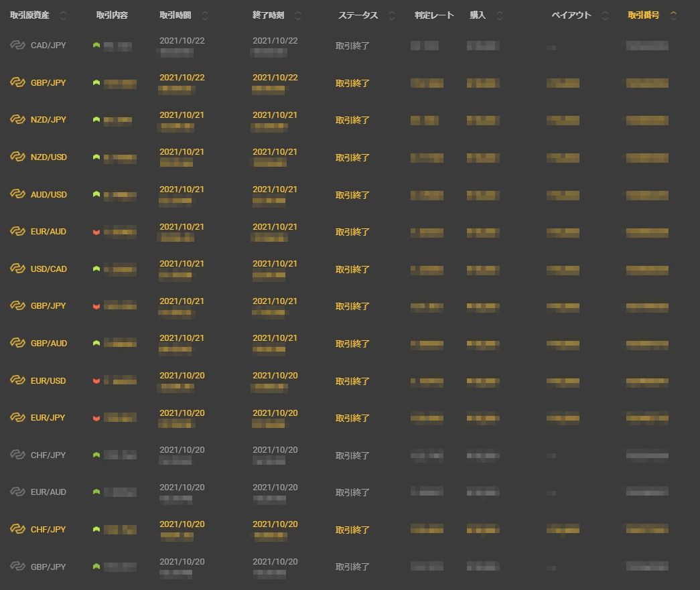Click the chain icon next to NZD/USD

(x=17, y=157)
